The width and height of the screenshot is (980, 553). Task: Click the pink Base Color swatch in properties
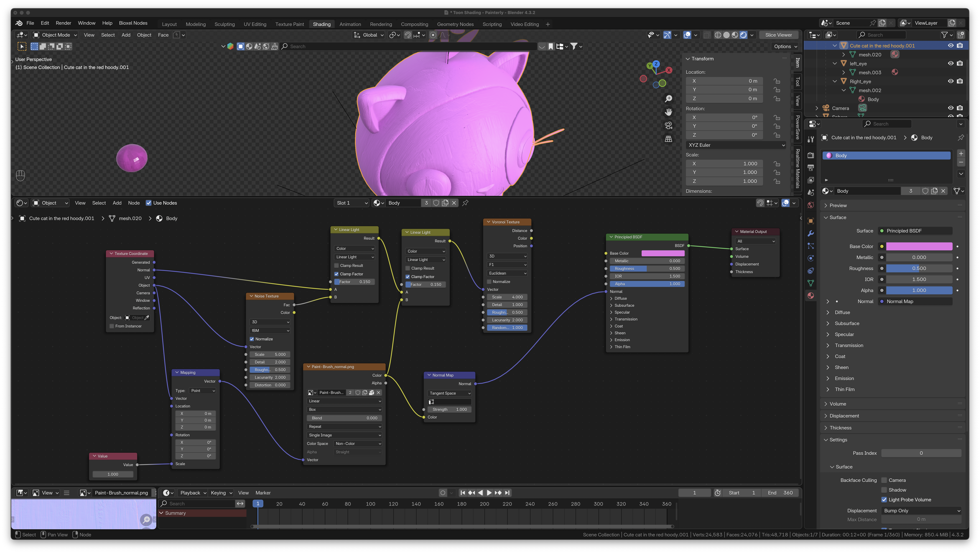[x=919, y=247]
